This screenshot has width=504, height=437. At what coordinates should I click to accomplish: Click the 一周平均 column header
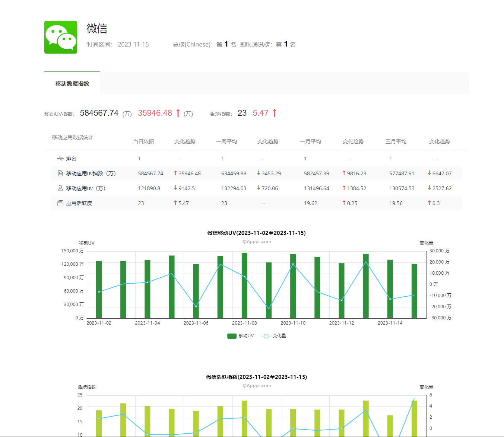coord(226,141)
